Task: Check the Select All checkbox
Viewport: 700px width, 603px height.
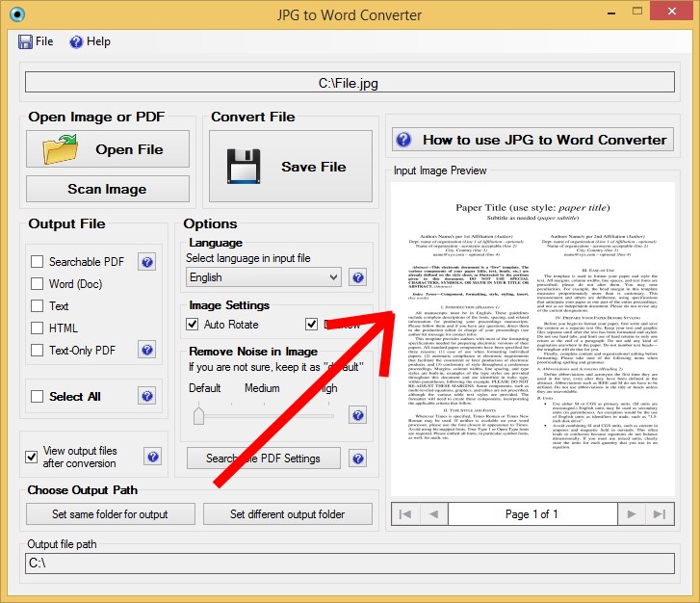Action: pyautogui.click(x=37, y=396)
